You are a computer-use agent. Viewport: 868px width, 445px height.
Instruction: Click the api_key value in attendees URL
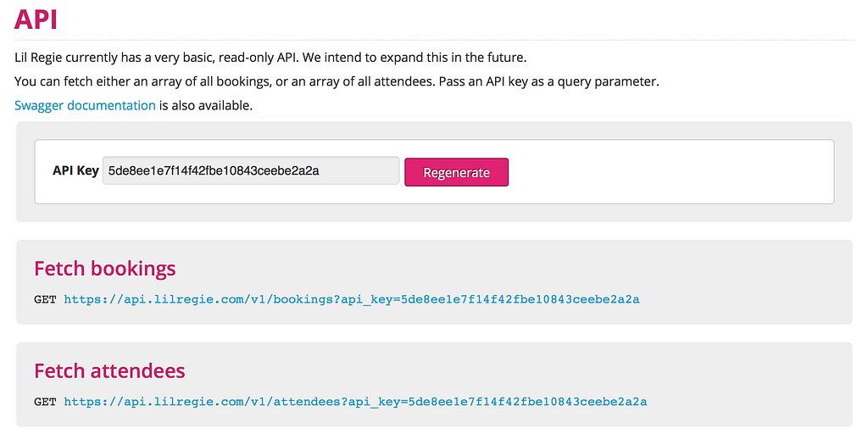[x=527, y=402]
